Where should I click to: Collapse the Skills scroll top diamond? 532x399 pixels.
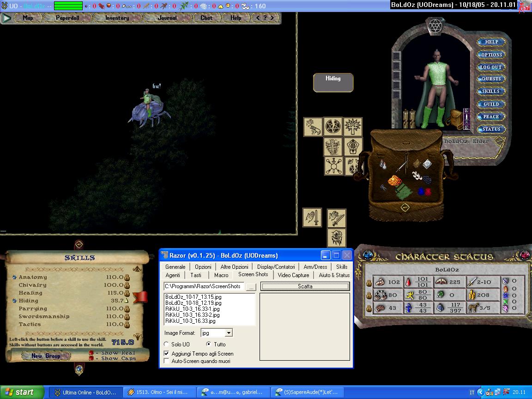[79, 244]
